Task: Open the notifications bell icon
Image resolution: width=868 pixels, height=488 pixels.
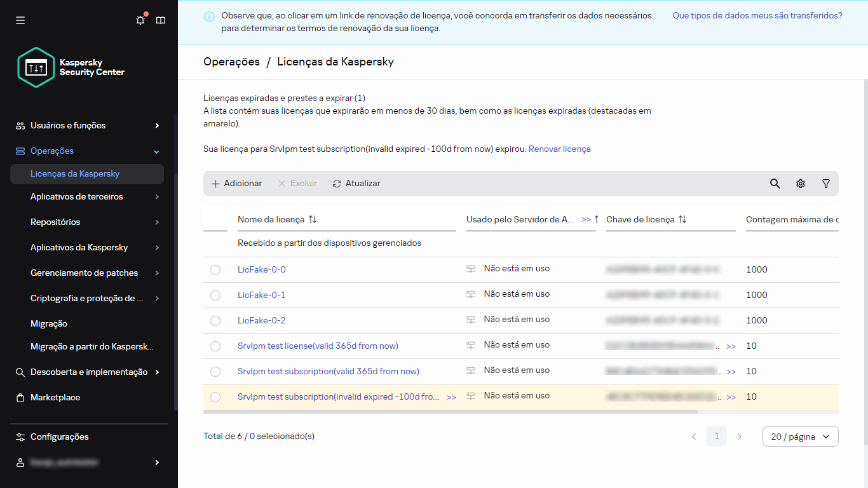Action: coord(140,20)
